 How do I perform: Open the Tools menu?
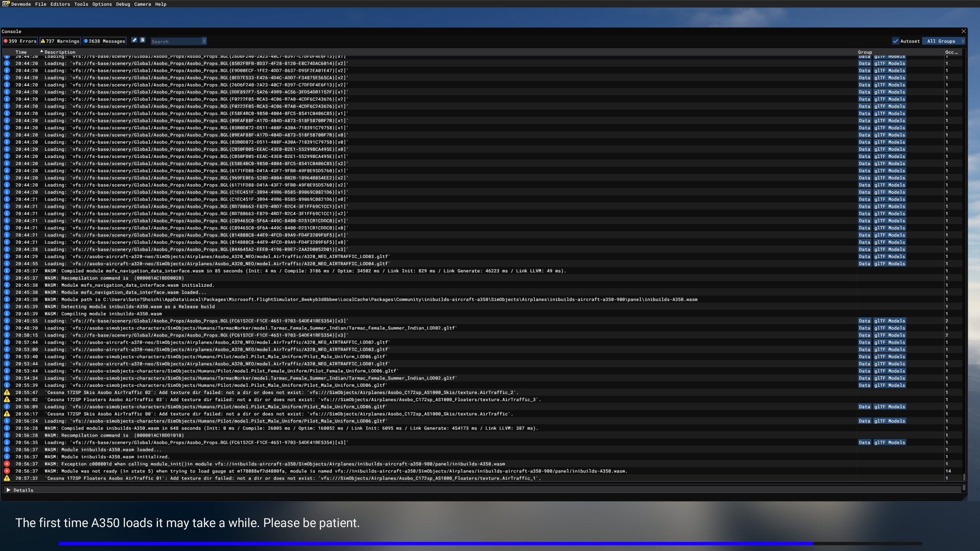81,4
